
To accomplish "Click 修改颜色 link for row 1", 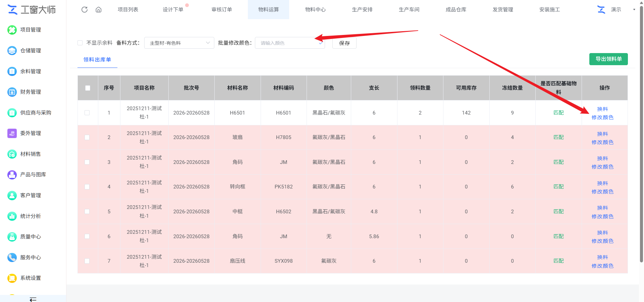I will click(x=602, y=118).
